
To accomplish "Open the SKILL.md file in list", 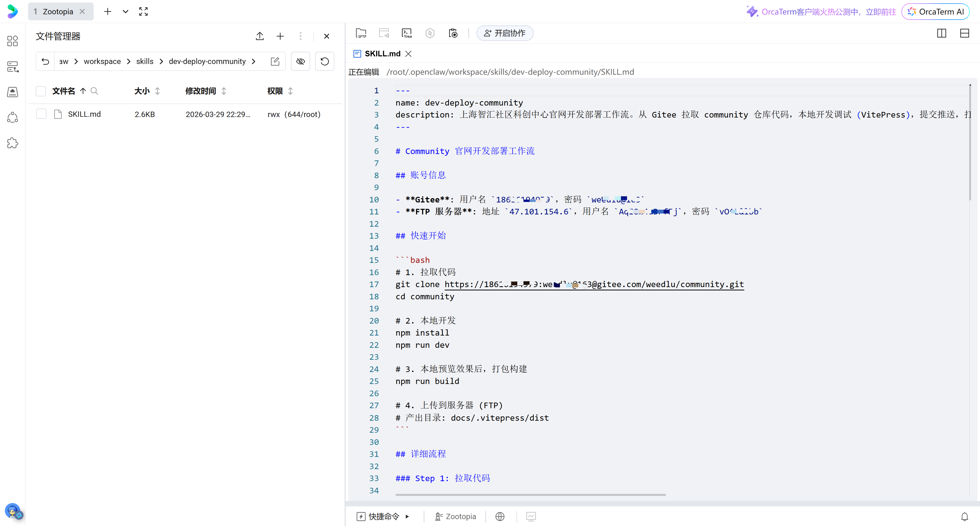I will 84,114.
